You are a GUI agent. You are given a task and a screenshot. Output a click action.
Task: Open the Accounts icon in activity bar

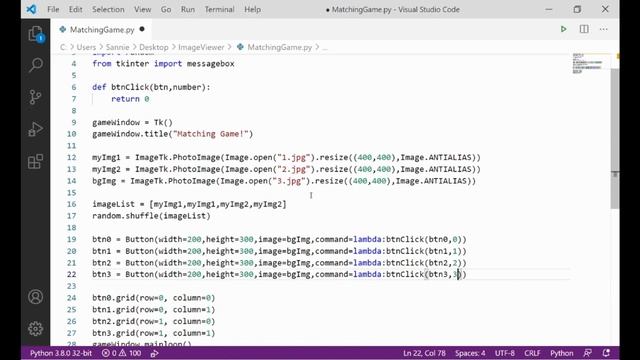point(36,297)
